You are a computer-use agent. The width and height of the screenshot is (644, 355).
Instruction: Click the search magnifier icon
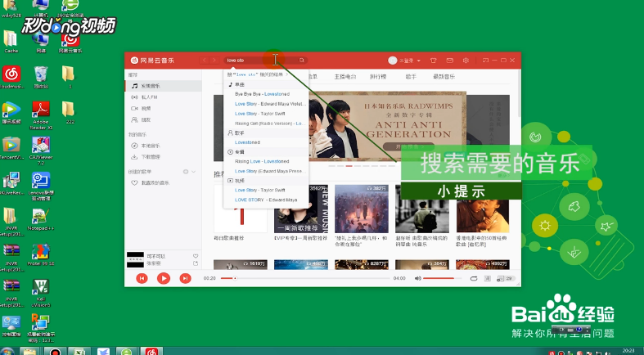tap(301, 61)
